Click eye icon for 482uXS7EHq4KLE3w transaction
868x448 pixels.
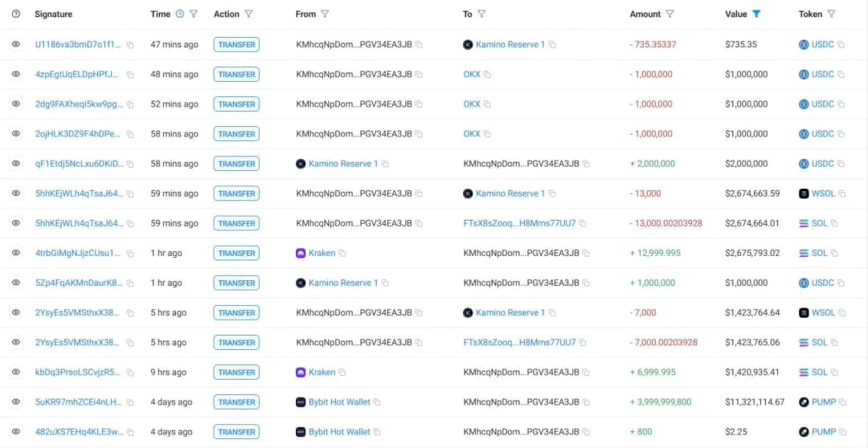click(x=16, y=432)
